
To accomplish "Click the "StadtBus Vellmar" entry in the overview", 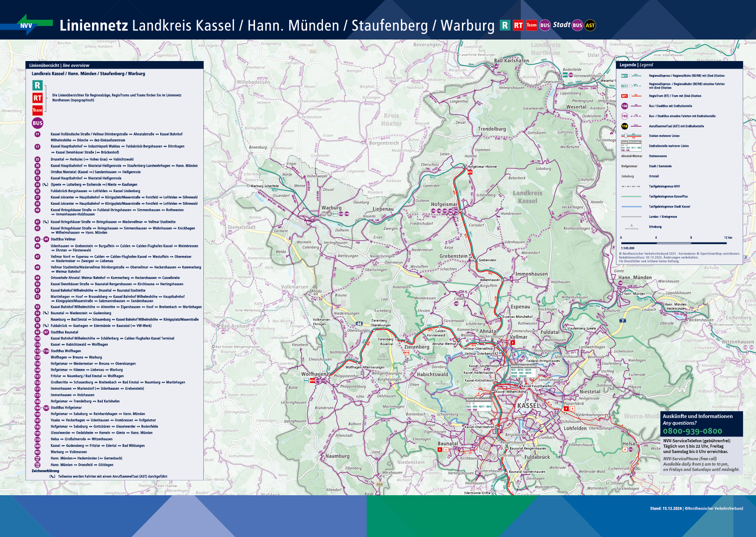I will [63, 239].
